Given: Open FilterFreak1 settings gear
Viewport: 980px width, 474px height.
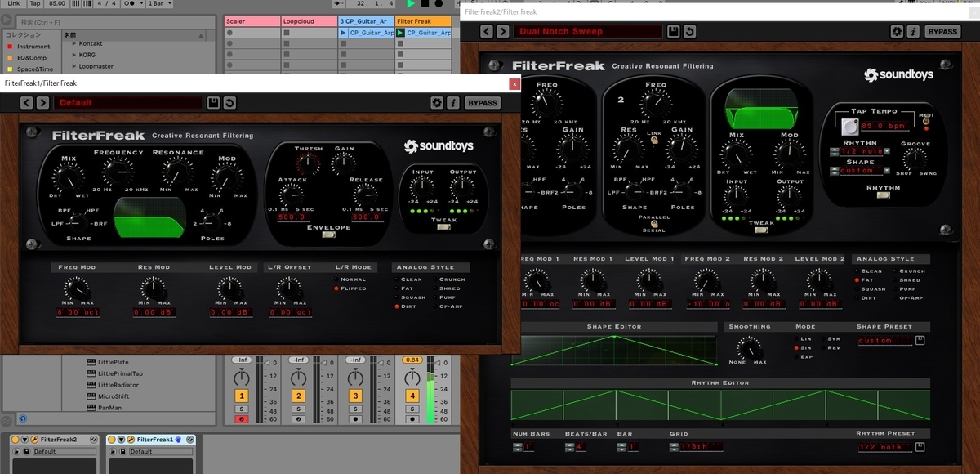Looking at the screenshot, I should pyautogui.click(x=437, y=103).
